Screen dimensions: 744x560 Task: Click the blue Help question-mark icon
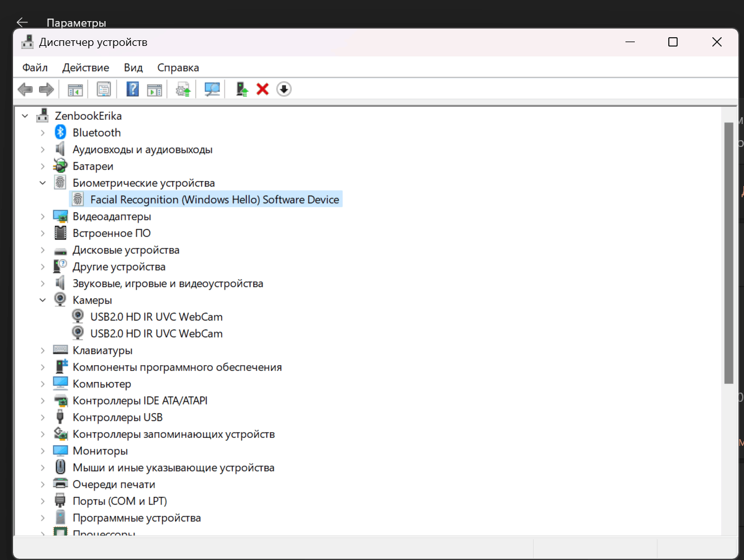(132, 89)
